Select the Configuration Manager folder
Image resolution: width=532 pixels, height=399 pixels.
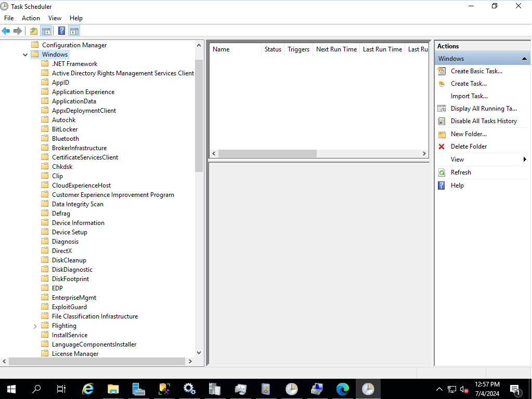pyautogui.click(x=74, y=45)
